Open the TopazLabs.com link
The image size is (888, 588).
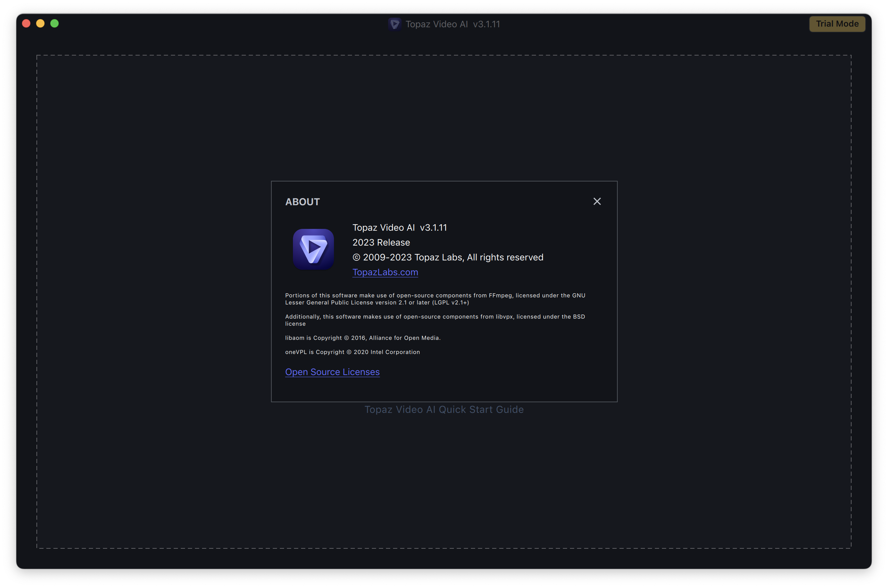(x=385, y=272)
